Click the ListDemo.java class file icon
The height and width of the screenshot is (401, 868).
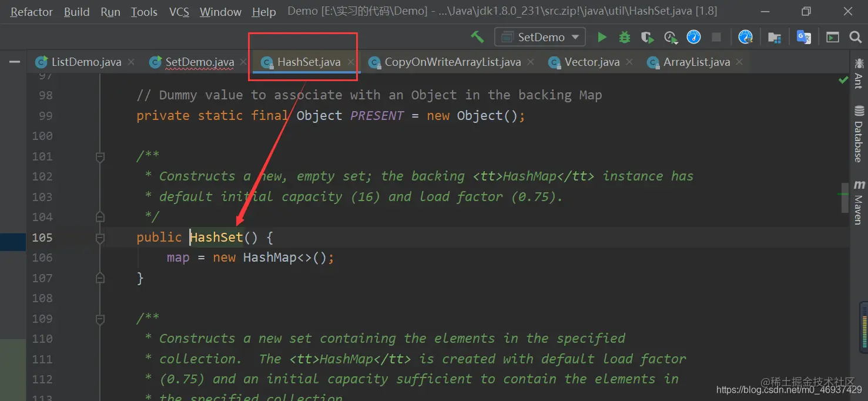[41, 62]
